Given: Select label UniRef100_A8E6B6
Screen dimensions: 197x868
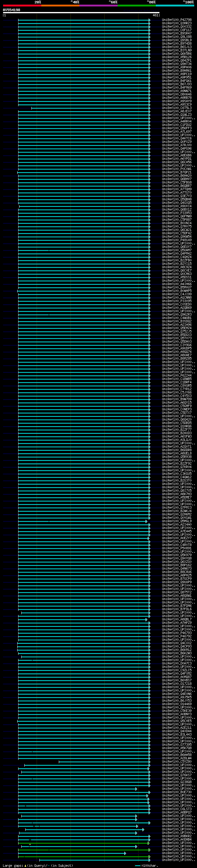Looking at the screenshot, I should [177, 155].
